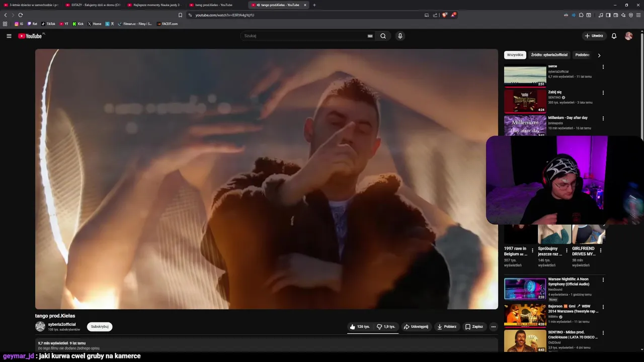
Task: Show more filter chips with right arrow
Action: 599,55
